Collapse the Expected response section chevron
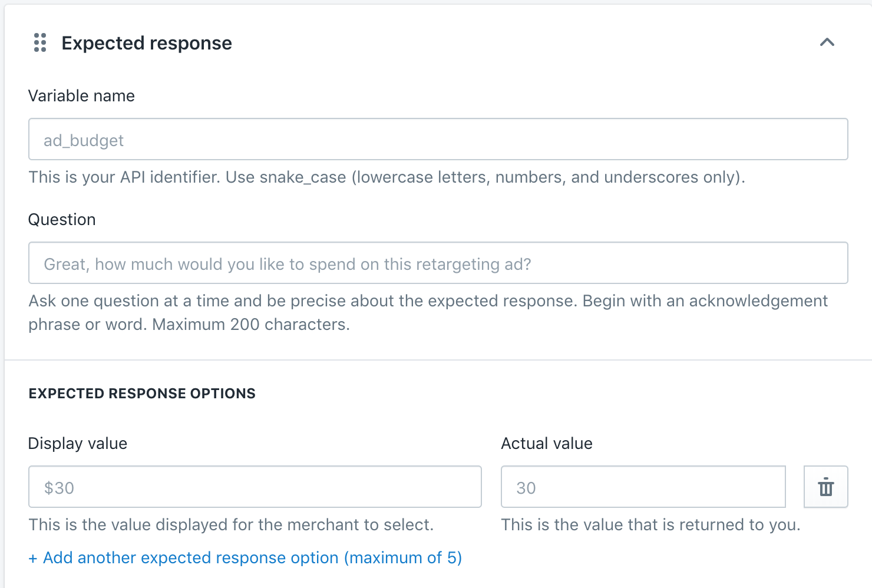Screen dimensions: 872x588 (827, 42)
